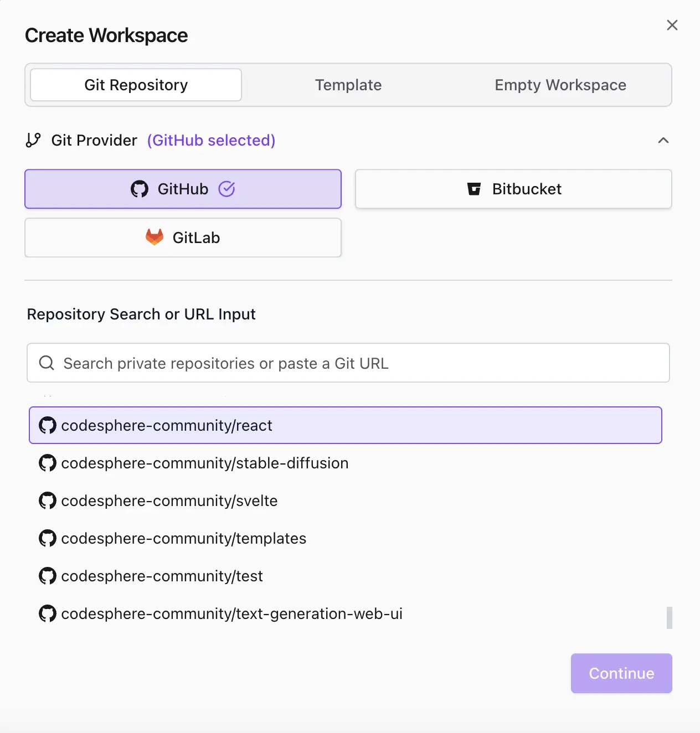The image size is (700, 733).
Task: Switch to the Empty Workspace tab
Action: [x=559, y=85]
